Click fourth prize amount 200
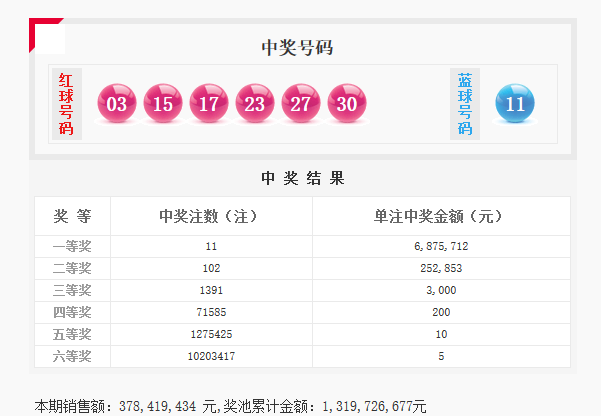Image resolution: width=601 pixels, height=416 pixels. [x=441, y=312]
